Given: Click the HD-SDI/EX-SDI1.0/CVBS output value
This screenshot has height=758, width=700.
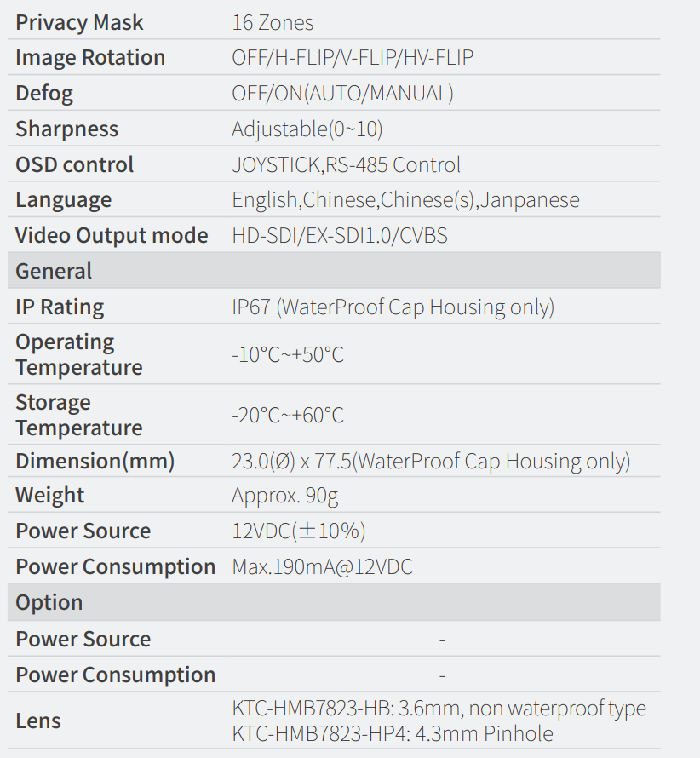Looking at the screenshot, I should [x=339, y=236].
